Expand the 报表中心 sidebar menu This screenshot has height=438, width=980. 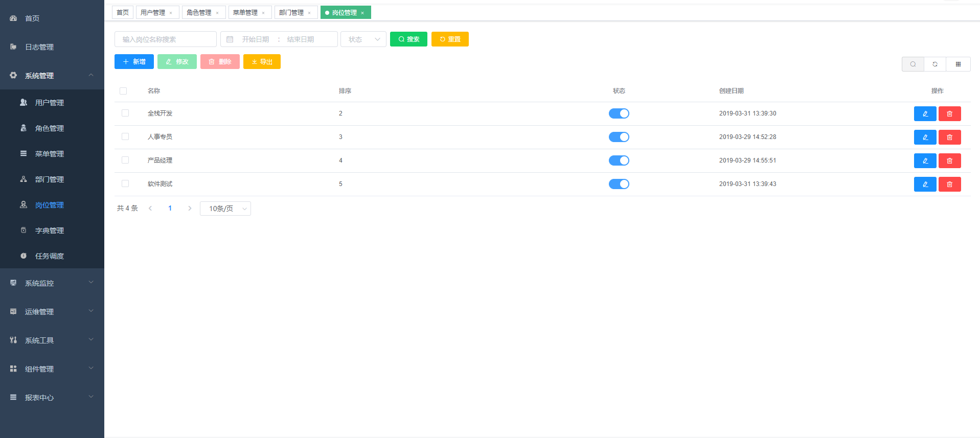pyautogui.click(x=52, y=397)
